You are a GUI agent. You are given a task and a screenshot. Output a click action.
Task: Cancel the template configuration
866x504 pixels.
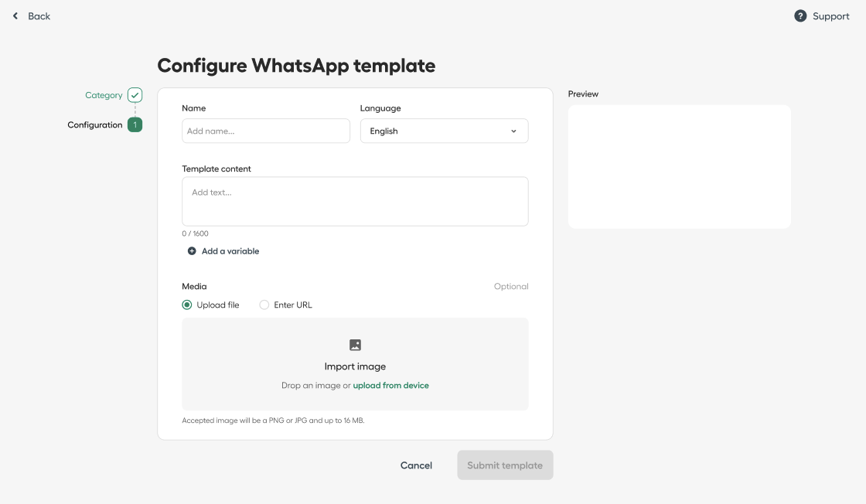pos(416,465)
